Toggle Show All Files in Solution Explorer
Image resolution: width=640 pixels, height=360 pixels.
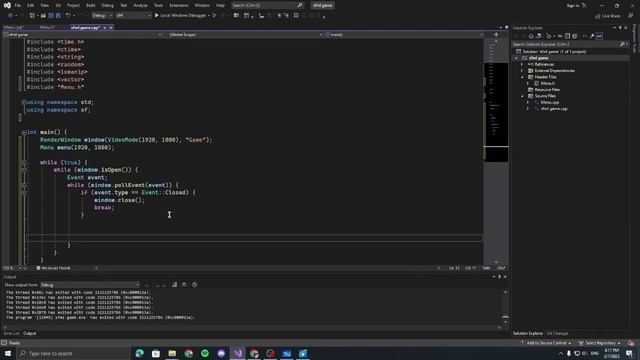pos(575,36)
